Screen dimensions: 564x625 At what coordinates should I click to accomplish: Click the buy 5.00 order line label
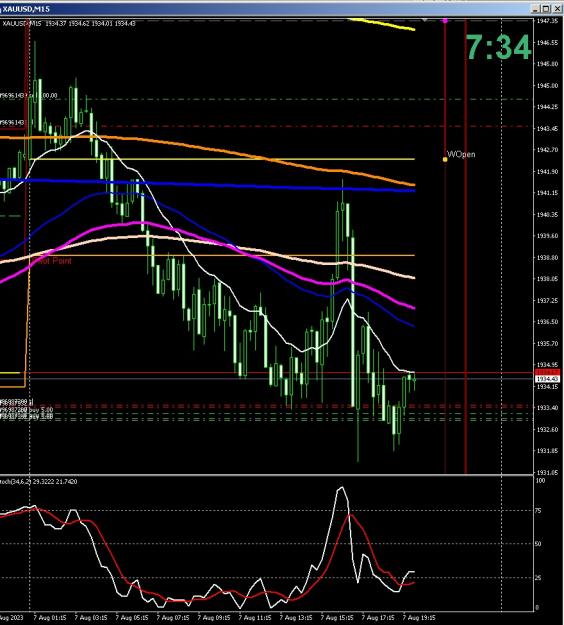click(27, 409)
